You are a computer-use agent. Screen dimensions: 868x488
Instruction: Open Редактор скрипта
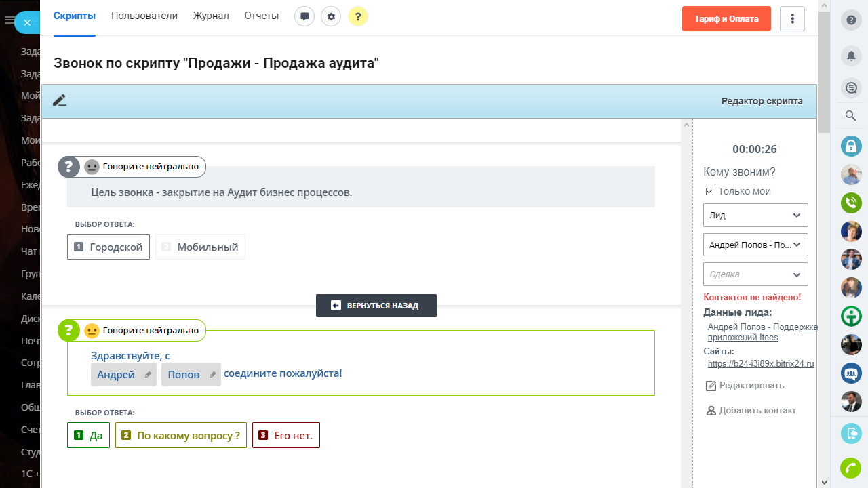click(x=762, y=101)
